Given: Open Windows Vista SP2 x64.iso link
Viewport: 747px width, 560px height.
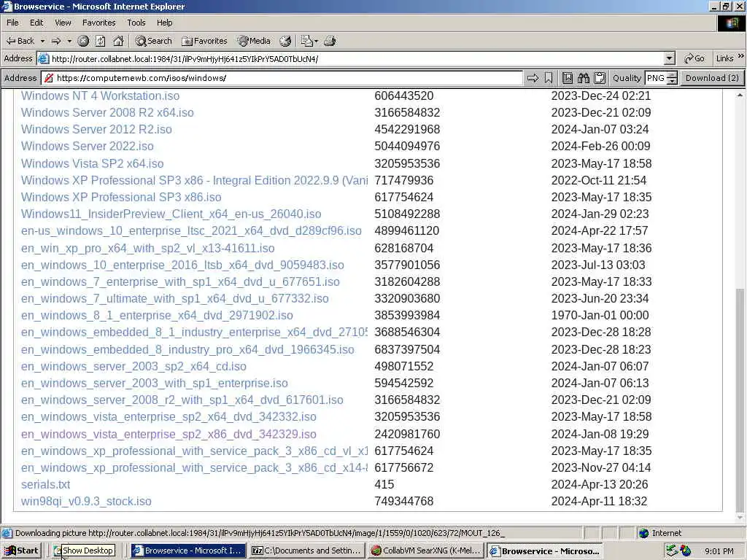Looking at the screenshot, I should pos(92,163).
